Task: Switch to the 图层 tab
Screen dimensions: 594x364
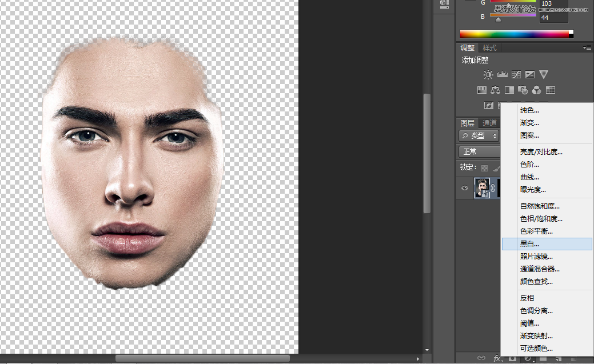Action: coord(468,123)
